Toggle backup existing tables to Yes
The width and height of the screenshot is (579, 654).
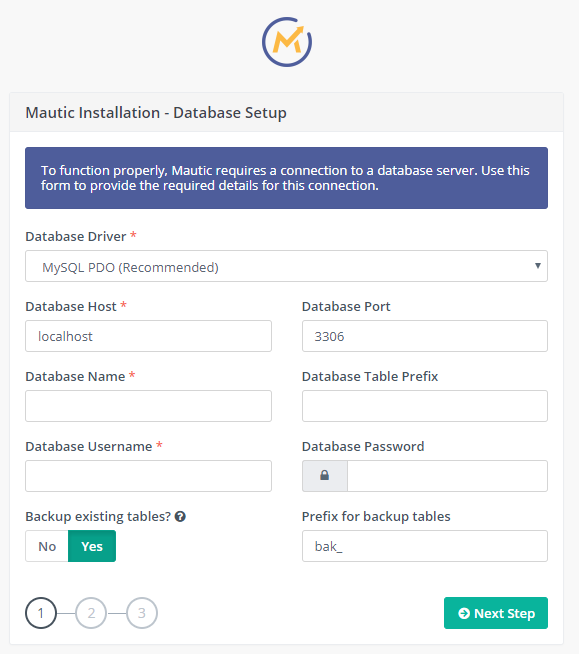pos(92,546)
